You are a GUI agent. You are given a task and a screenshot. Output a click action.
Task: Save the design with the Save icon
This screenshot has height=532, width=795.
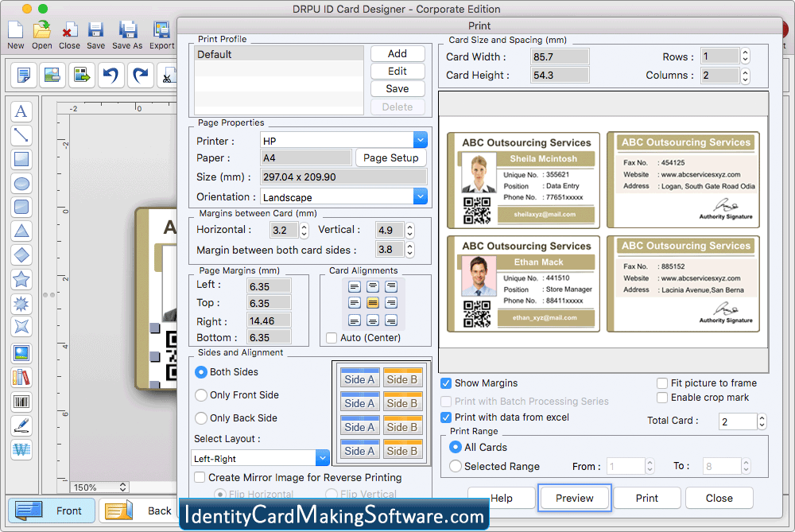pos(95,35)
